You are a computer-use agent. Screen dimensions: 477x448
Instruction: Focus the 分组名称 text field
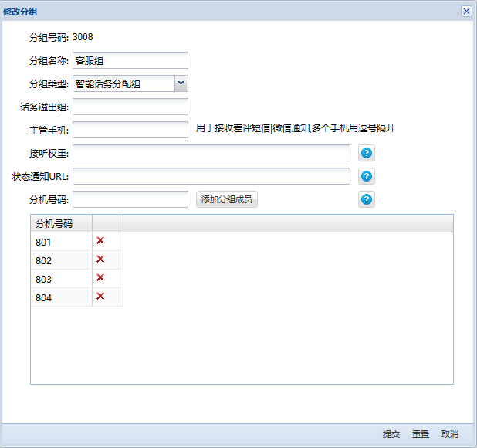pos(130,60)
